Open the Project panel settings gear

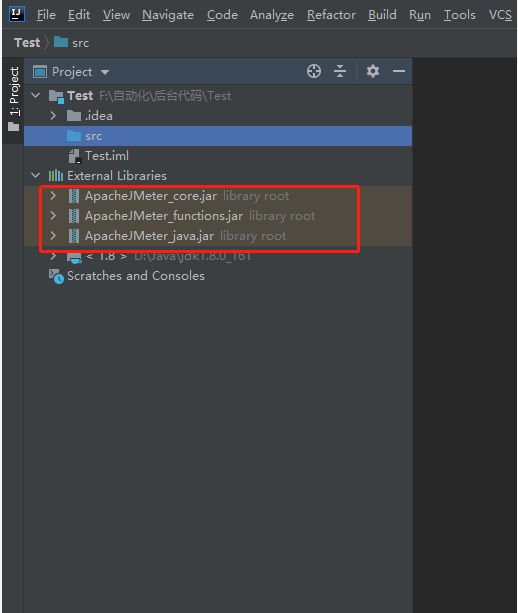click(x=373, y=71)
